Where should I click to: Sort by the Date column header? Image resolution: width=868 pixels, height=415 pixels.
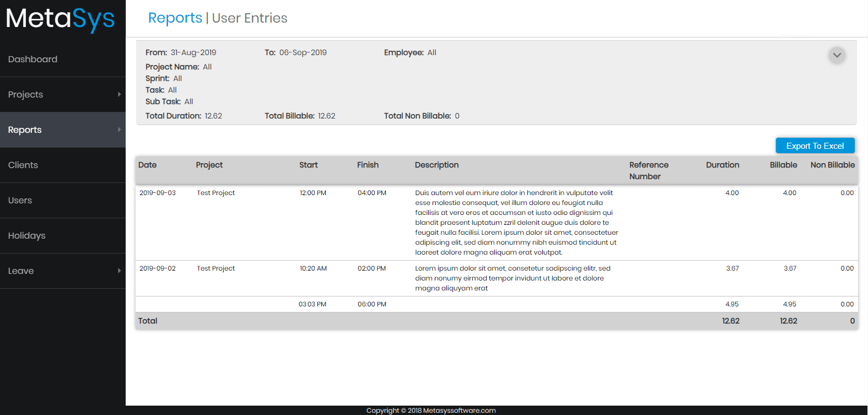[x=147, y=165]
